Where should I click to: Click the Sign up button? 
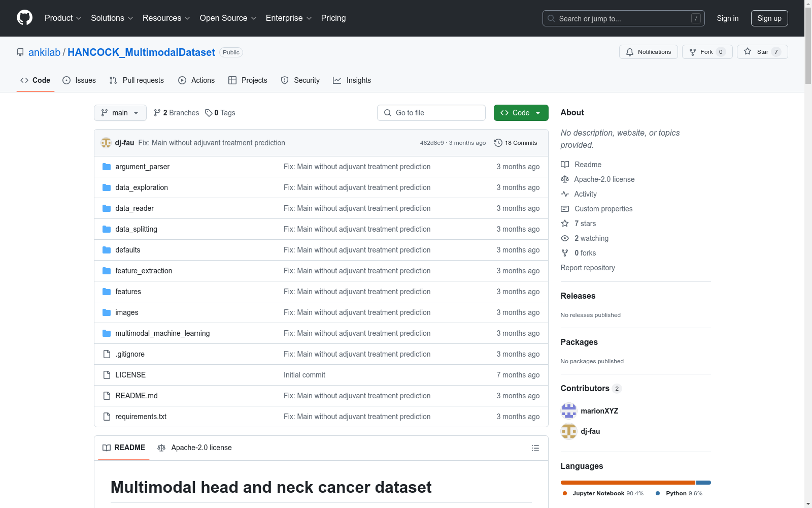[769, 18]
